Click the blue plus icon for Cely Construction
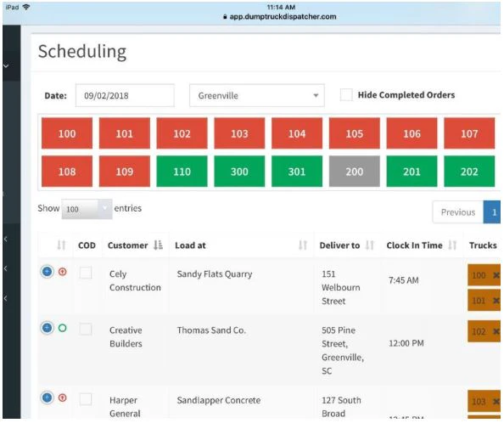This screenshot has width=504, height=423. (x=47, y=272)
